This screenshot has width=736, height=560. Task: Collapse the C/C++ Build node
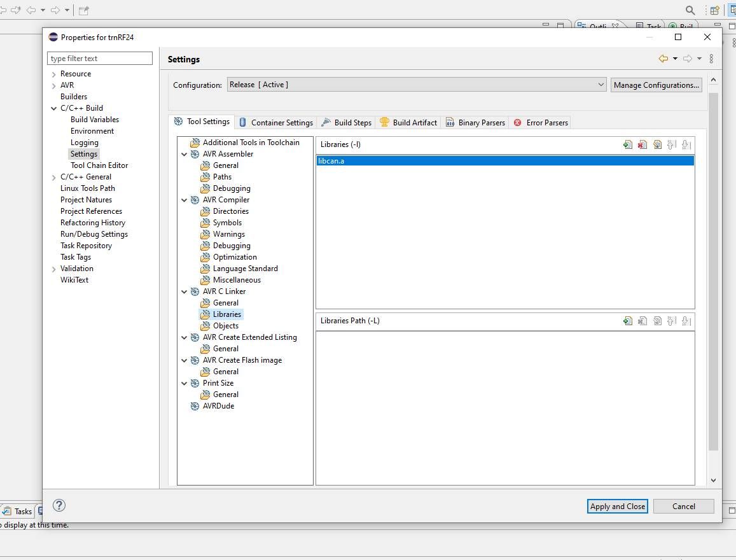53,108
